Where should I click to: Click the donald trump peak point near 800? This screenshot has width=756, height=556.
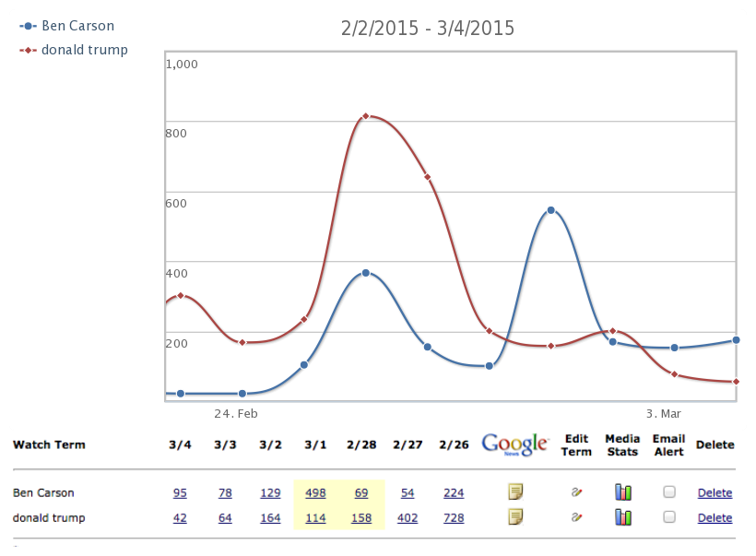pyautogui.click(x=366, y=116)
